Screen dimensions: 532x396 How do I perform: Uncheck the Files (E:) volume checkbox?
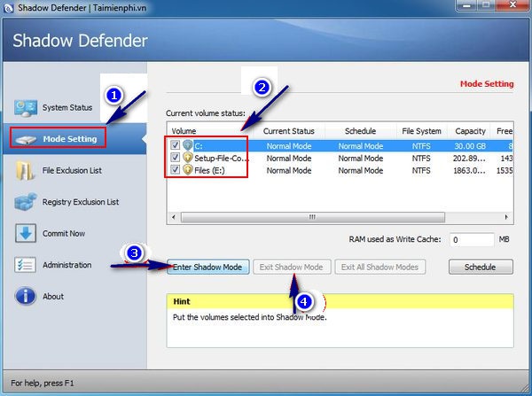175,170
